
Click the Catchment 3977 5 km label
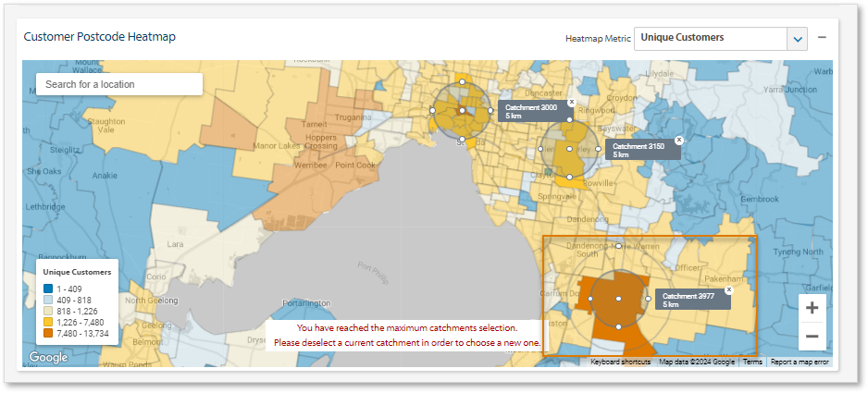(688, 300)
